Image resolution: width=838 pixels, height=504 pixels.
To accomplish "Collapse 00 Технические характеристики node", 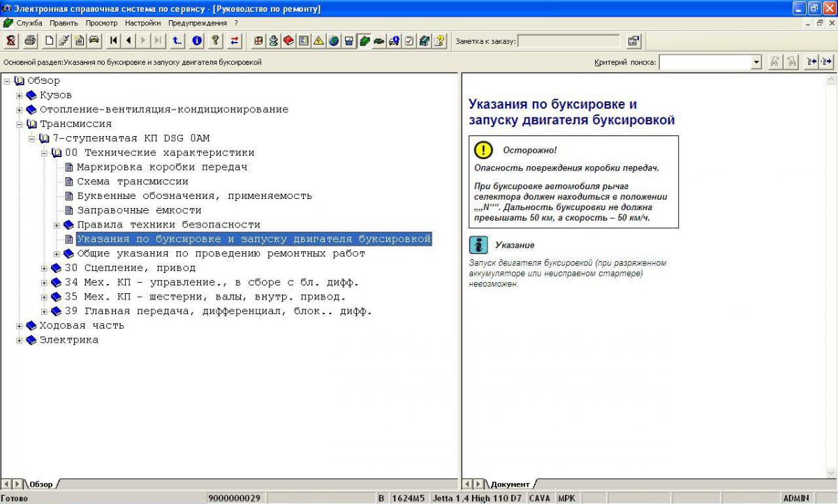I will [45, 153].
